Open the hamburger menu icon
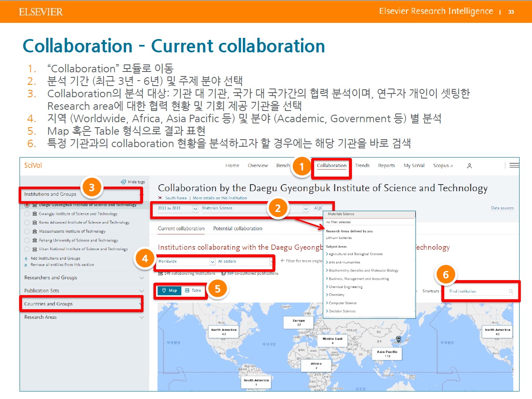532x399 pixels. click(x=514, y=165)
